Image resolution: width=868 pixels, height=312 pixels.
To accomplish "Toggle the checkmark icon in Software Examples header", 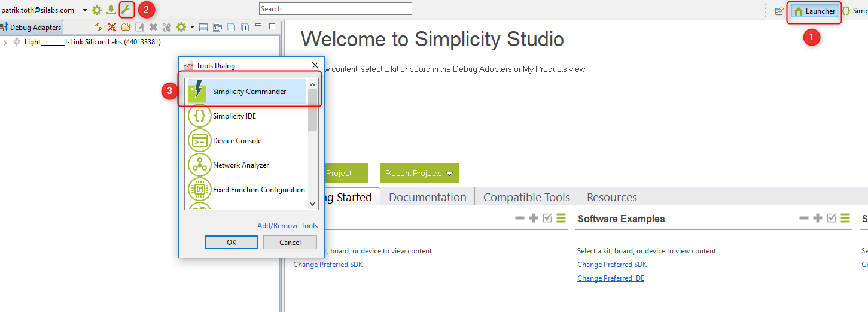I will [x=831, y=219].
